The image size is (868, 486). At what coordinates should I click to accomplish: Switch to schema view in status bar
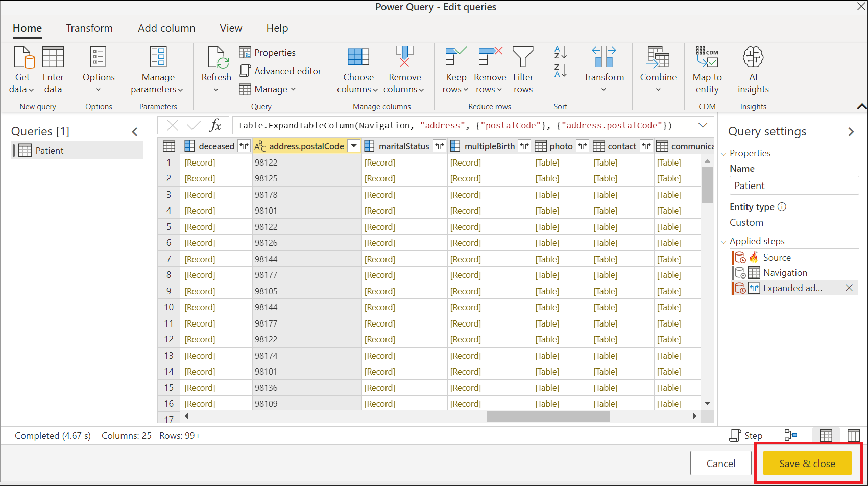tap(853, 435)
